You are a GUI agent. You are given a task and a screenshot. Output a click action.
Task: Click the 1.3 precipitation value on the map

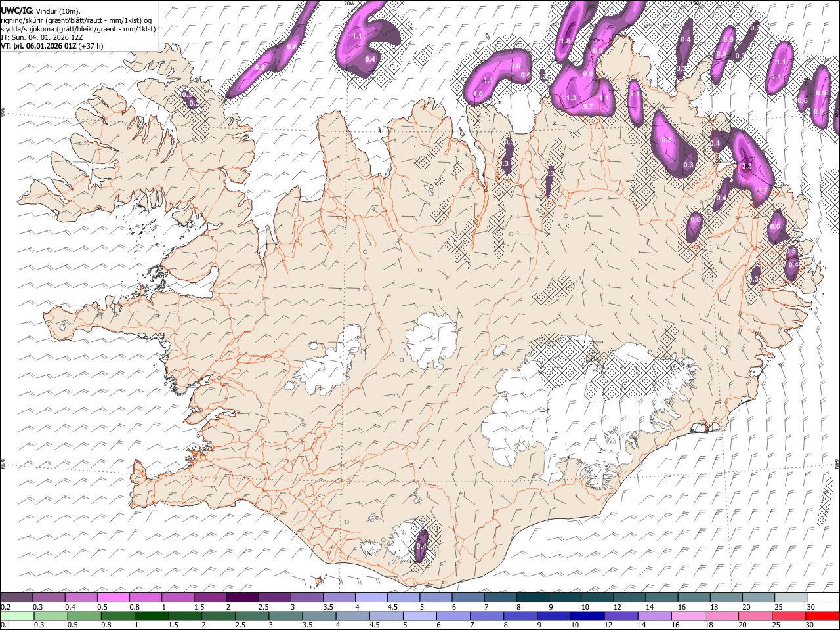click(571, 98)
